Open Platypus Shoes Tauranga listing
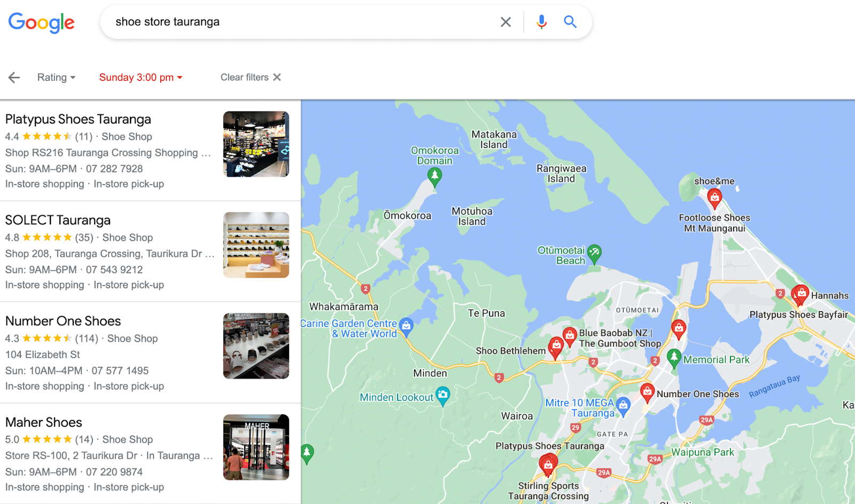Screen dimensions: 855x504 tap(78, 119)
